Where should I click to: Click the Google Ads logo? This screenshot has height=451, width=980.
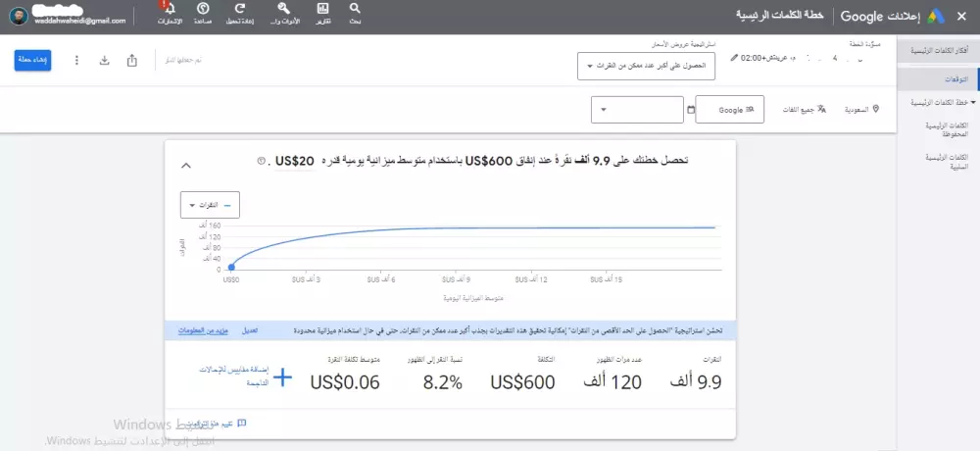(936, 17)
